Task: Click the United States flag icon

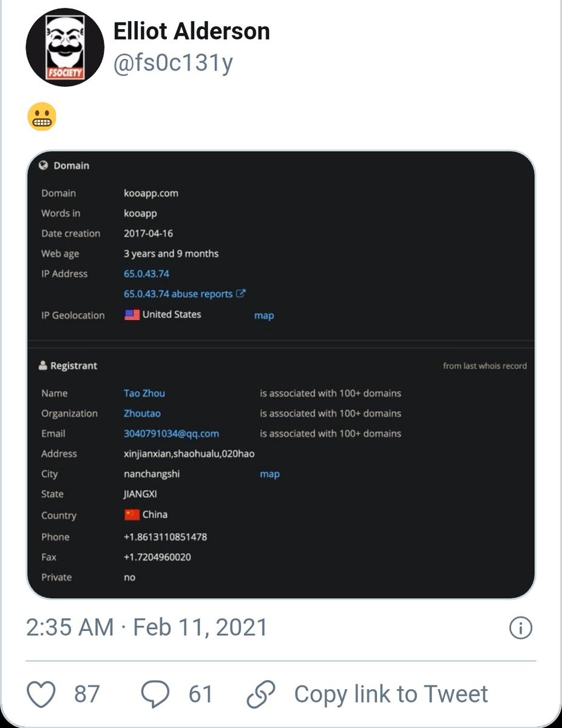Action: click(x=132, y=315)
